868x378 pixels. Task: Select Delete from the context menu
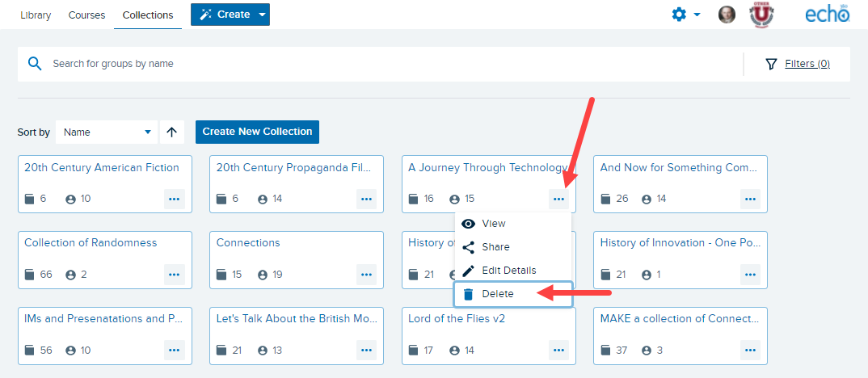point(512,295)
